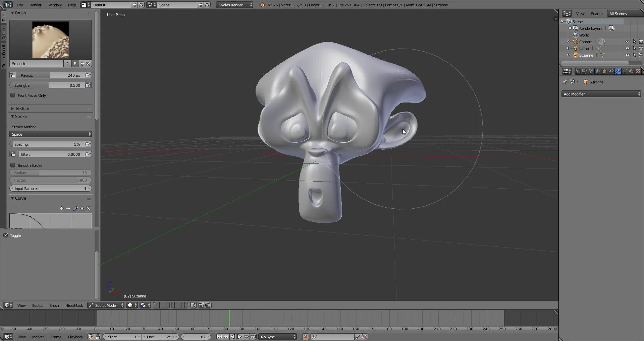Click the Play animation button
This screenshot has width=644, height=341.
point(239,337)
